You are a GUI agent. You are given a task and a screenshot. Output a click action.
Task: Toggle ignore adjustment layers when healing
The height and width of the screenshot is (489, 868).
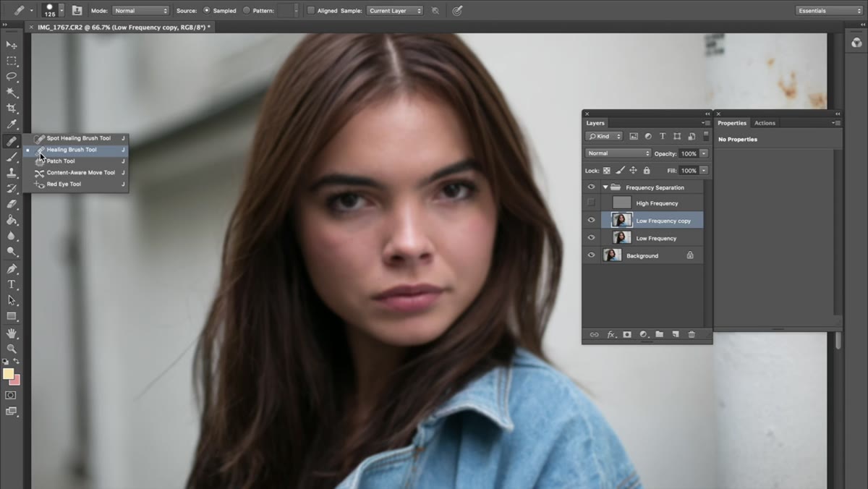435,11
